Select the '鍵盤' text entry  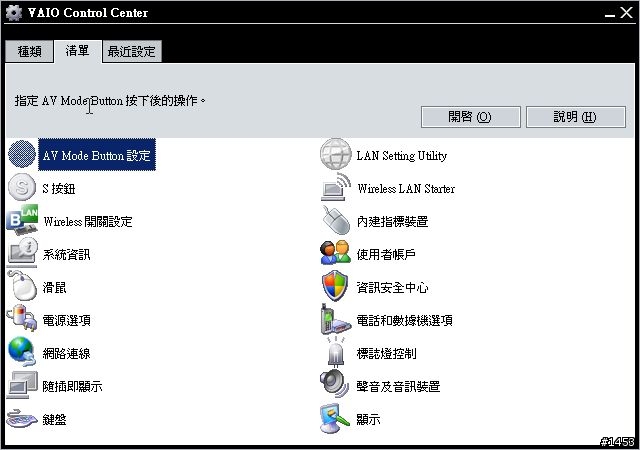coord(54,419)
